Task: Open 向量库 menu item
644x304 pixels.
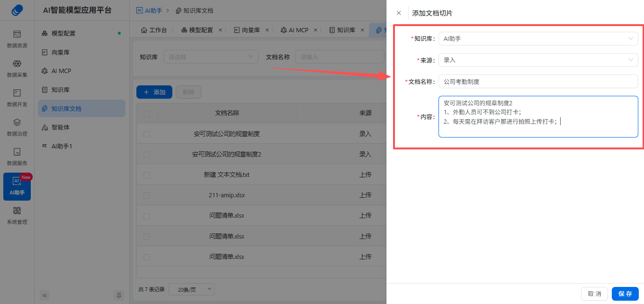Action: coord(81,52)
